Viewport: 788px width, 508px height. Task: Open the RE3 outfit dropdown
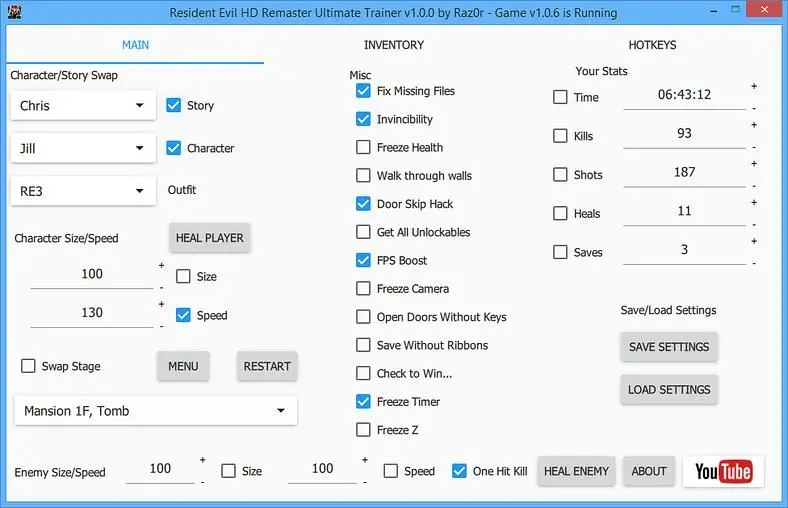click(83, 191)
